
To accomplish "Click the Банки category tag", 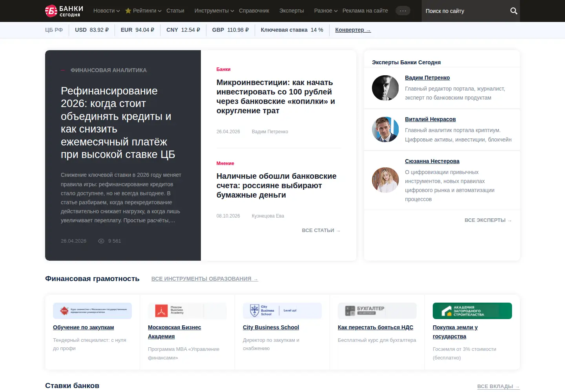I will [x=223, y=69].
